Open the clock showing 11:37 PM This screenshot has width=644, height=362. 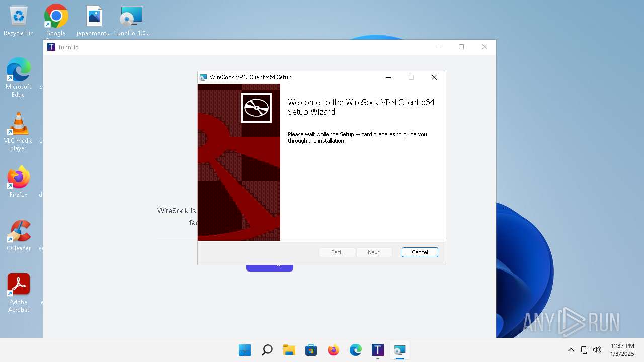[622, 350]
